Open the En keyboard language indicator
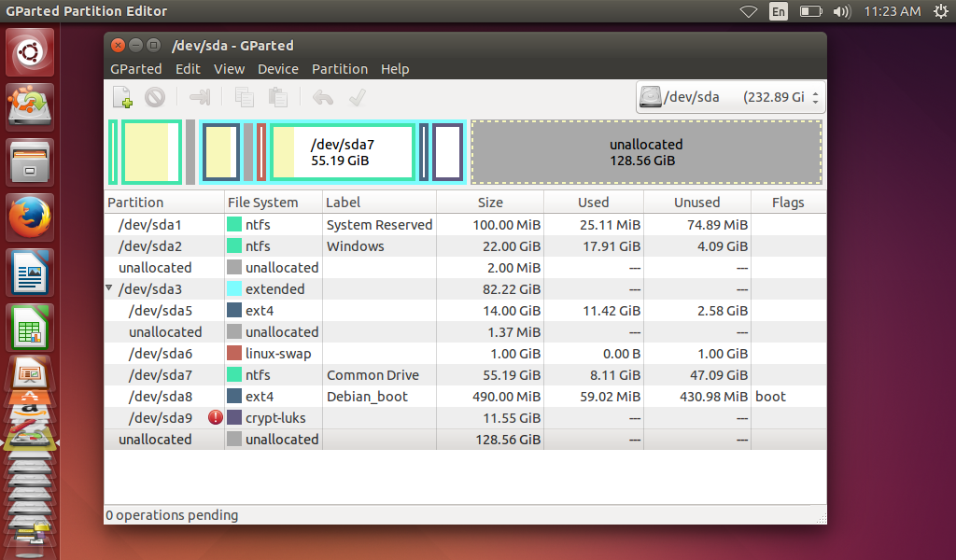956x560 pixels. (779, 11)
